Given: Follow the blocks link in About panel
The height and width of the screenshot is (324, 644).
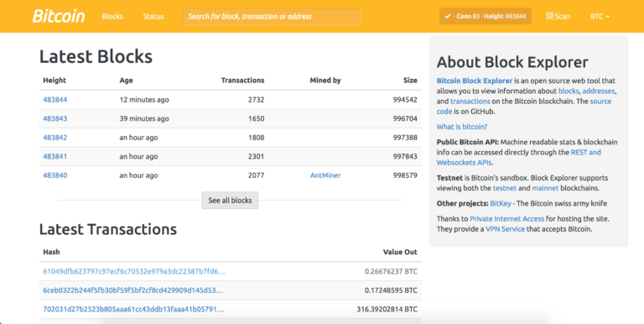Looking at the screenshot, I should click(569, 91).
